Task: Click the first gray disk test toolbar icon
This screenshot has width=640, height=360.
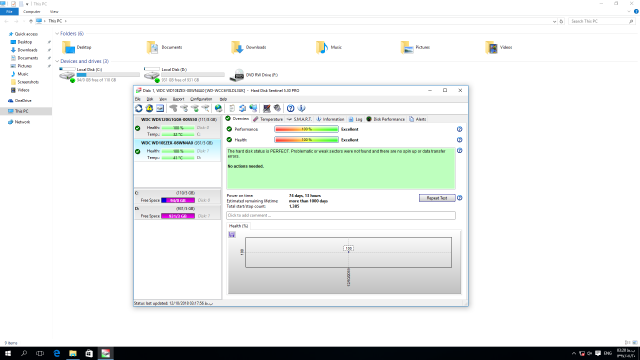Action: (173, 108)
